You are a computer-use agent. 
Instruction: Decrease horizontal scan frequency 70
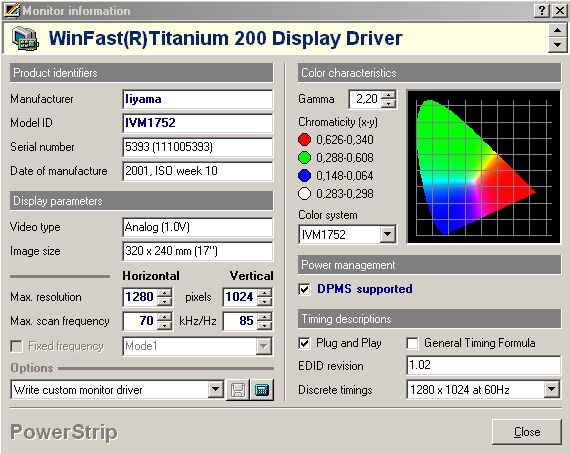pyautogui.click(x=165, y=325)
